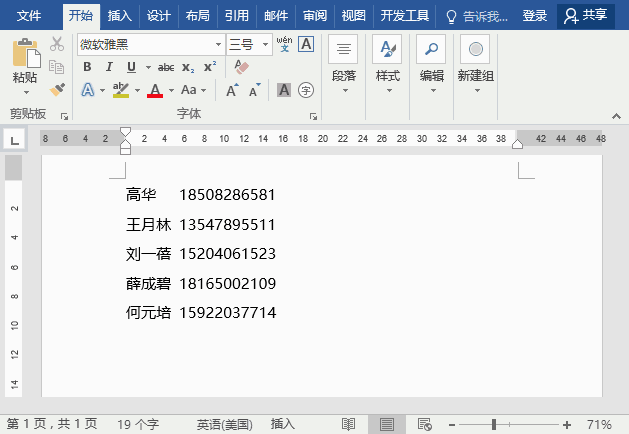Viewport: 629px width, 434px height.
Task: Click the Paste clipboard icon
Action: pyautogui.click(x=26, y=53)
